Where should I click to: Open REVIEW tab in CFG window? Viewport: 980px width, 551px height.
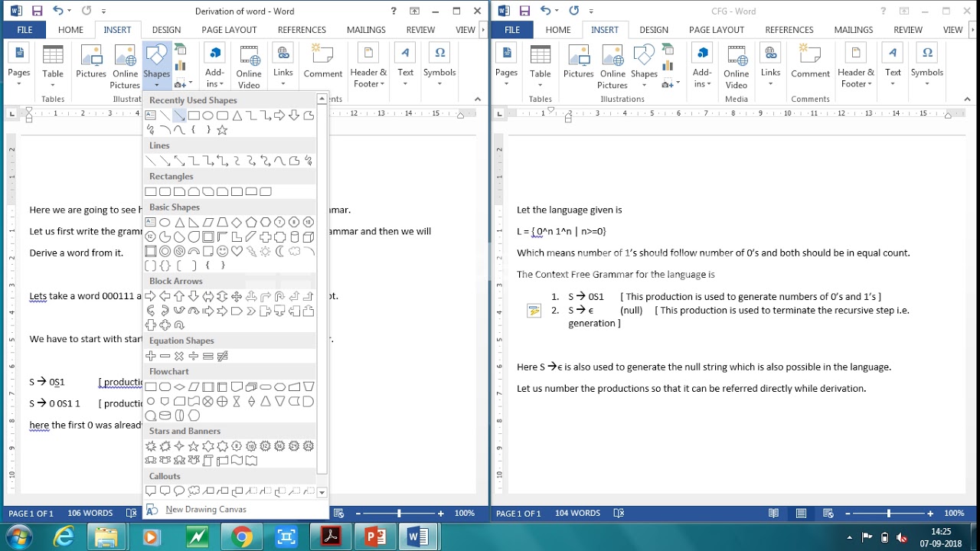pos(908,30)
